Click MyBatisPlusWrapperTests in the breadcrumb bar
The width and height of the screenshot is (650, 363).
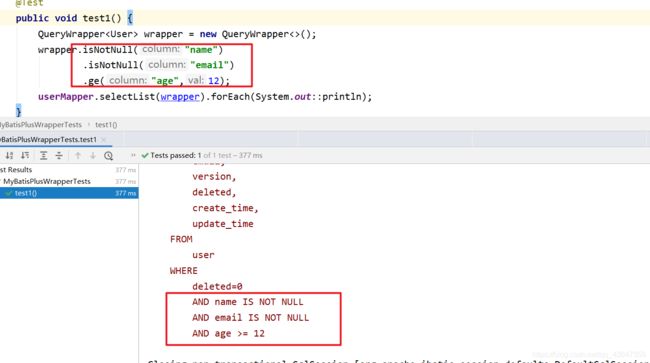coord(41,125)
